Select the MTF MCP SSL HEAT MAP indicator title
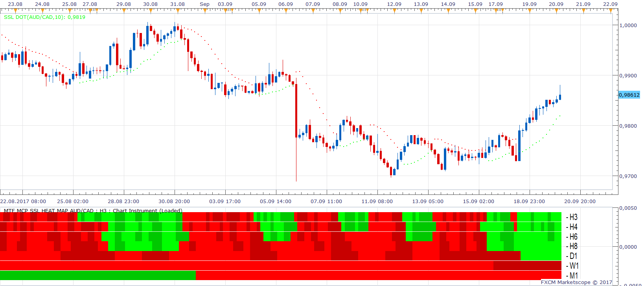 tap(93, 211)
